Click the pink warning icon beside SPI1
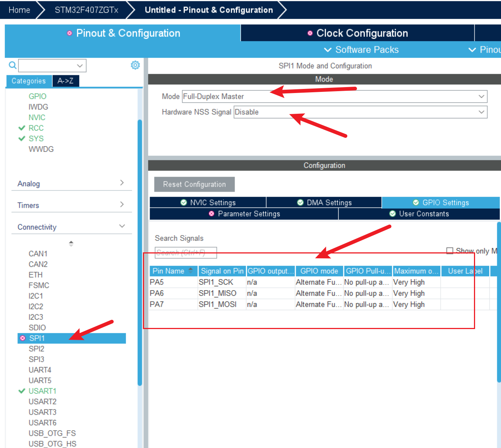Image resolution: width=501 pixels, height=448 pixels. click(23, 338)
